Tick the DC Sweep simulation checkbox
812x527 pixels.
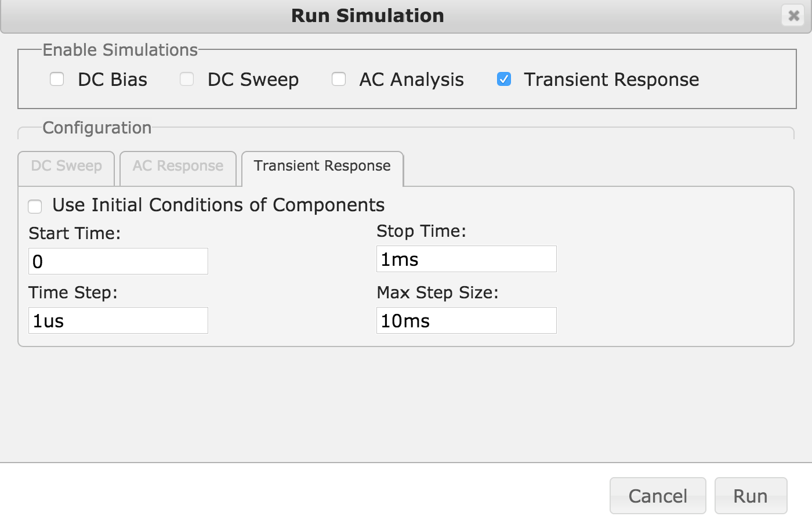pos(187,79)
